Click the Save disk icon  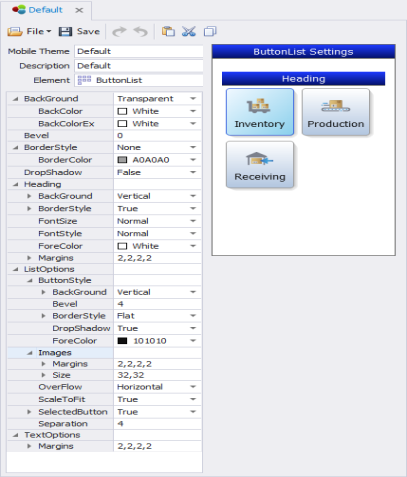click(x=65, y=31)
